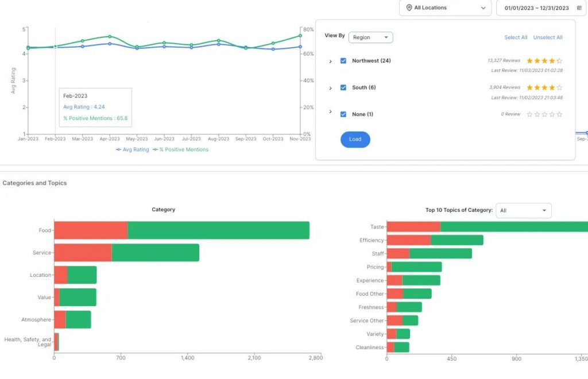Click the "3,904 Reviews" text

pos(504,87)
